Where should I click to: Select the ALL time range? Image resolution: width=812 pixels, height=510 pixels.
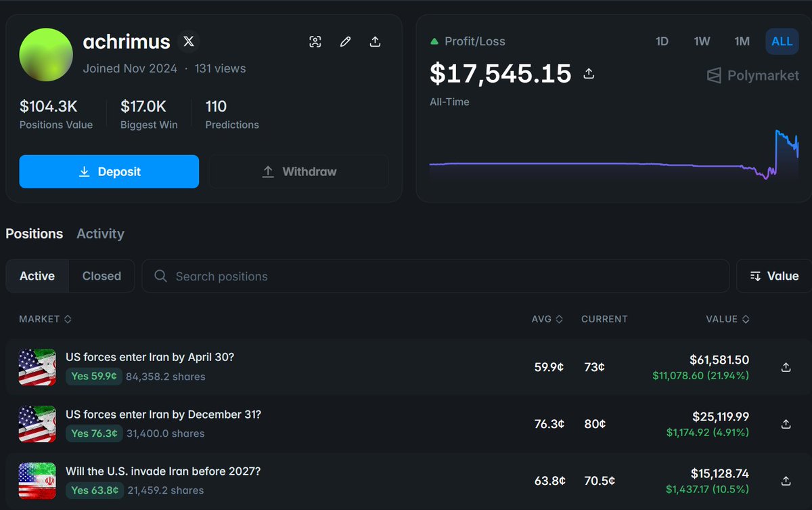(x=782, y=41)
